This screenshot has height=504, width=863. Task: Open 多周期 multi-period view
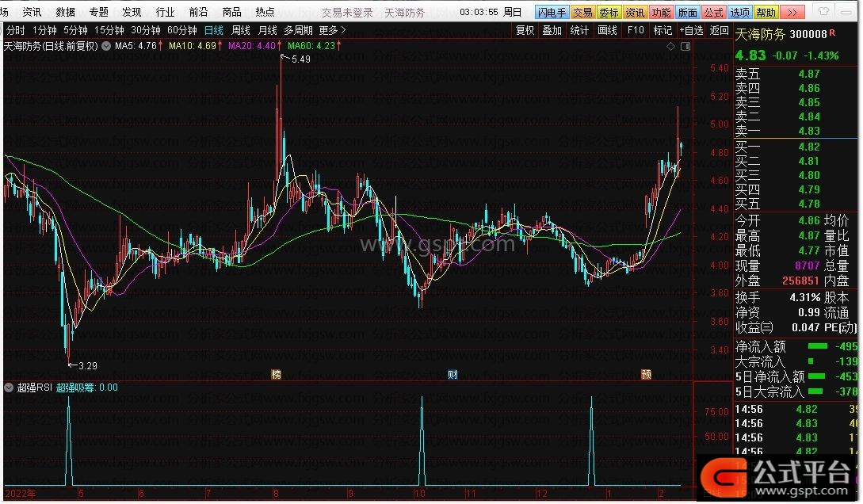[x=298, y=30]
